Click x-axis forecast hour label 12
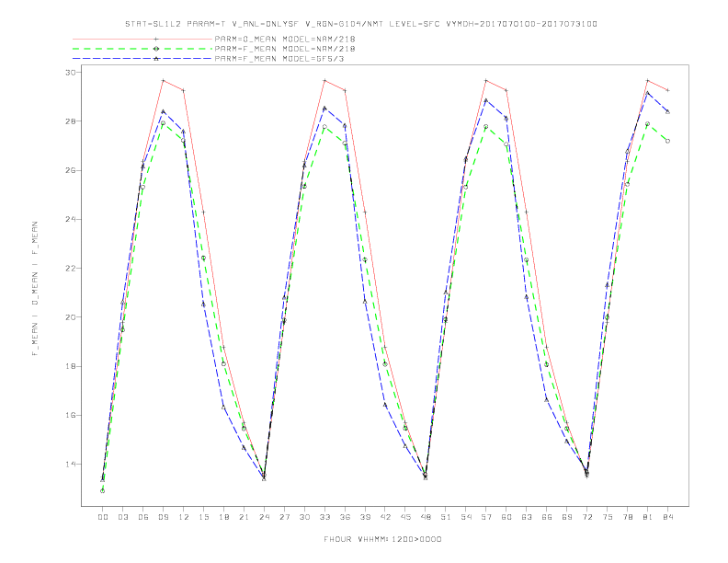728x563 pixels. (184, 517)
